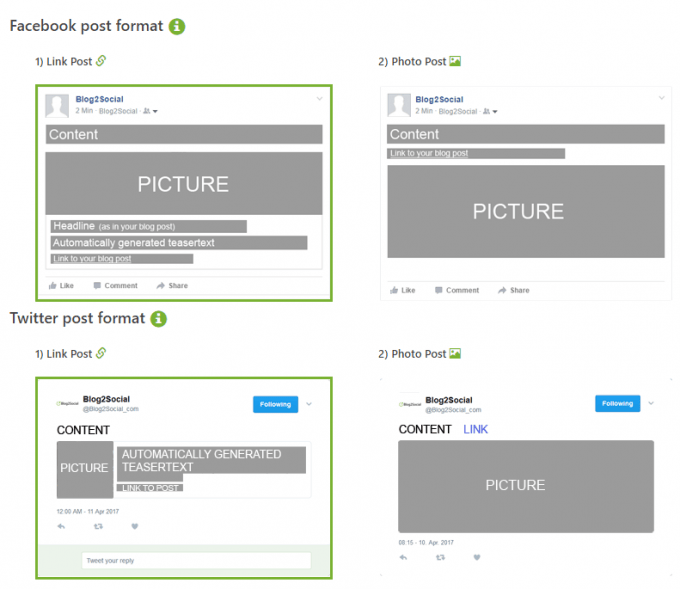Viewport: 680px width, 589px height.
Task: Click the Twitter post format info icon
Action: (158, 319)
